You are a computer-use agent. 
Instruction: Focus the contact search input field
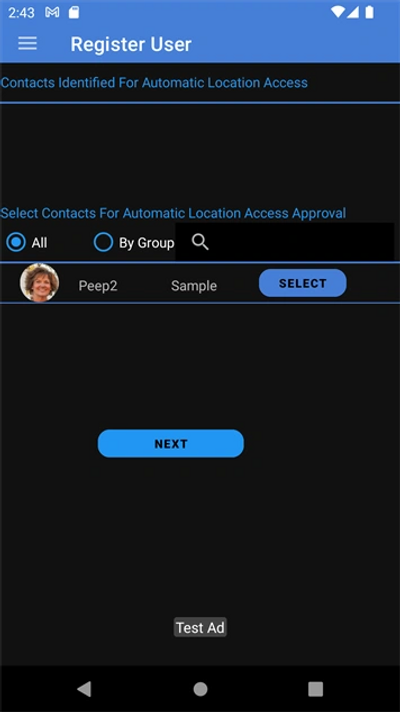point(285,242)
